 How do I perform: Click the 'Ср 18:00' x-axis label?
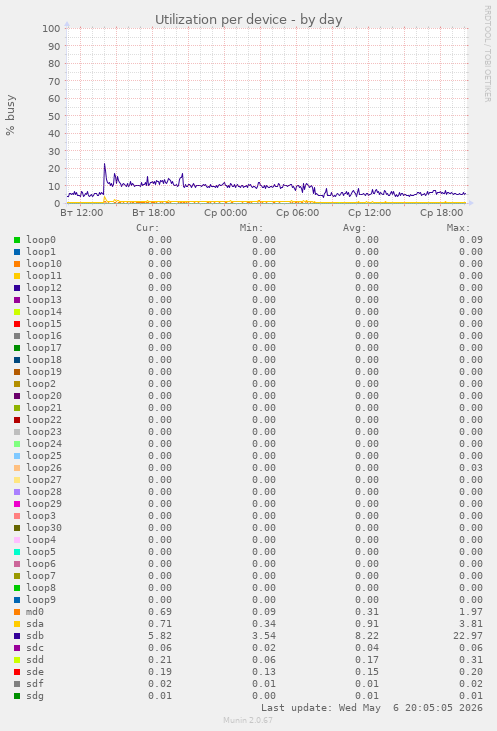(x=442, y=213)
